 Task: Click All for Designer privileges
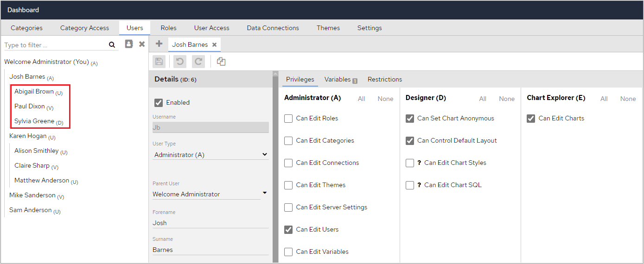coord(483,99)
